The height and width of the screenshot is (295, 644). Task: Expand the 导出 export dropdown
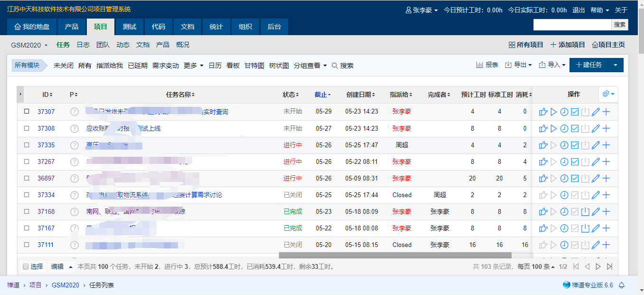tap(518, 65)
